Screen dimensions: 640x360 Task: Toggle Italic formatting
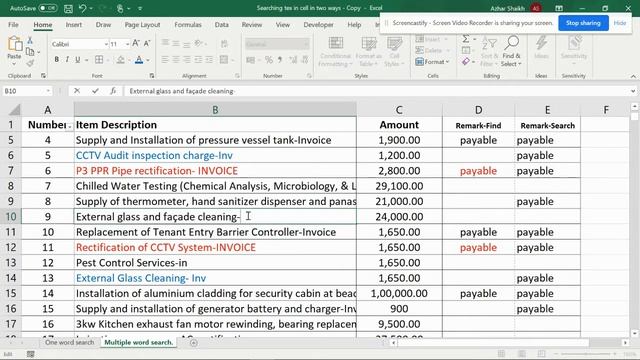(67, 60)
